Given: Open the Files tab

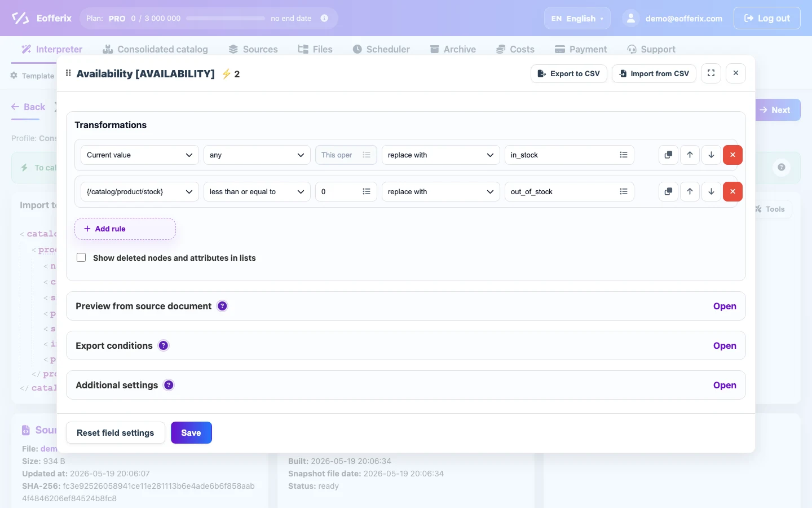Looking at the screenshot, I should point(315,49).
